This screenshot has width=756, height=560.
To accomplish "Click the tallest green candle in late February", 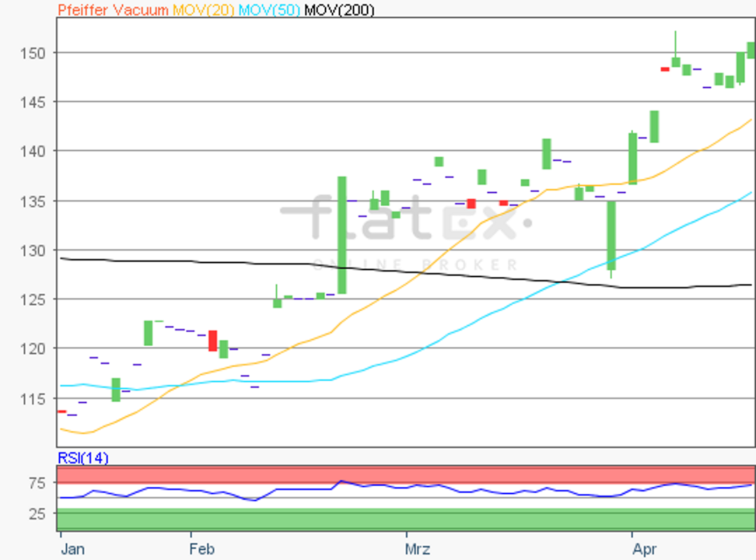I will click(x=342, y=234).
